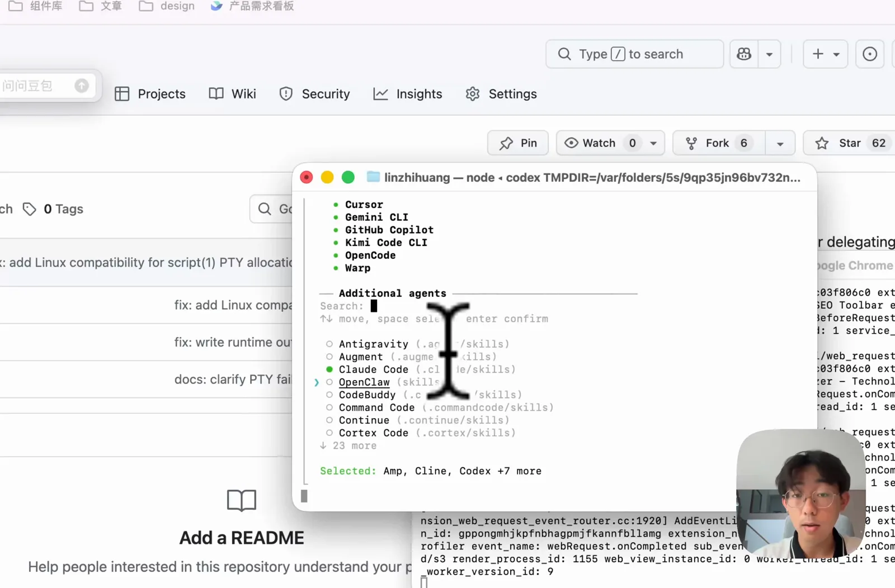Click 'Gemini CLI' in the terminal list
This screenshot has width=895, height=588.
click(376, 217)
